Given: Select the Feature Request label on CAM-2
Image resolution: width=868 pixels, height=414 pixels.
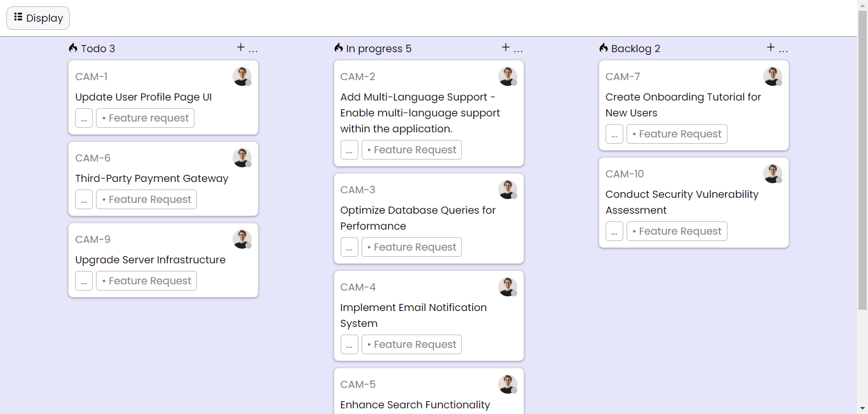Looking at the screenshot, I should pyautogui.click(x=412, y=149).
